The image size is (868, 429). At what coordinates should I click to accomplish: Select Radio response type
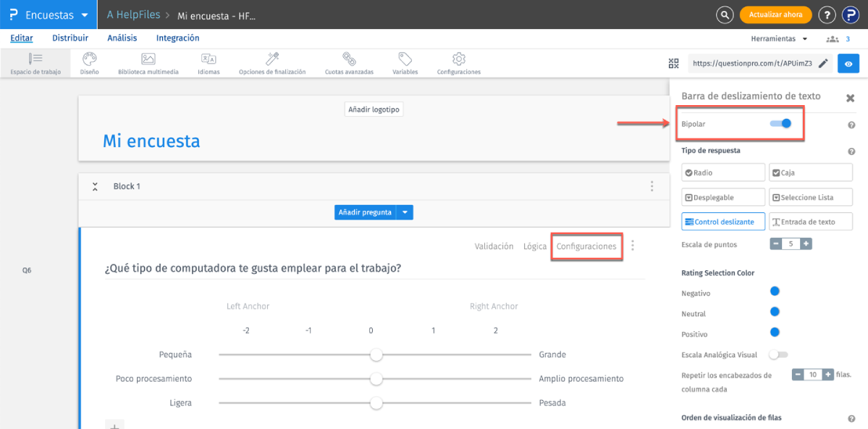click(x=723, y=172)
